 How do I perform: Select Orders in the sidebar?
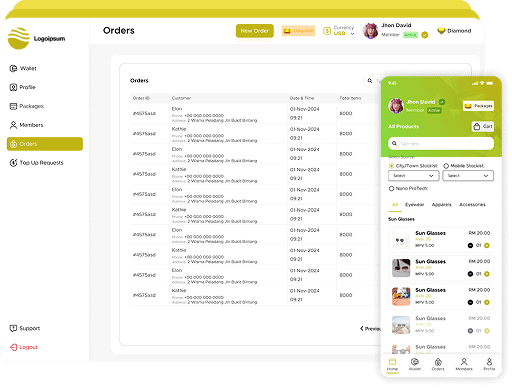point(45,144)
